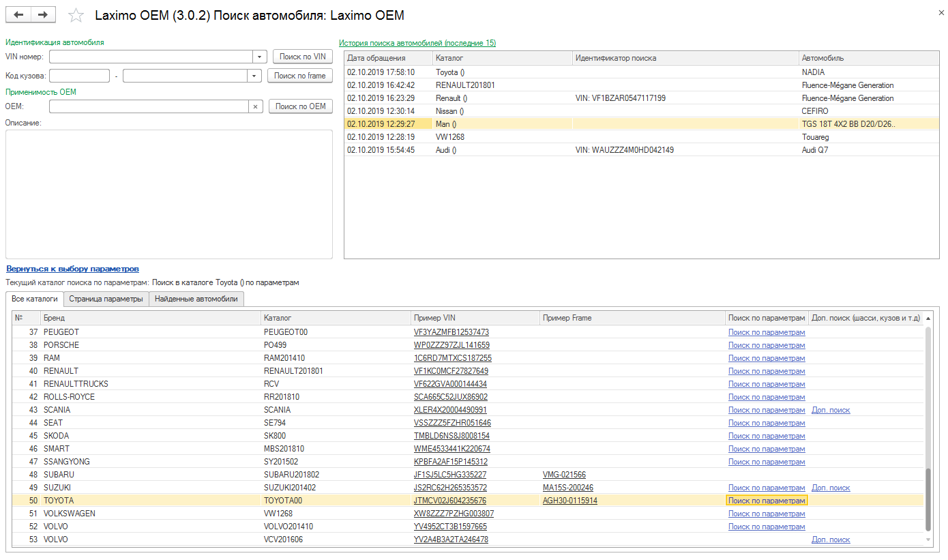Click the first Код кузова input field
Image resolution: width=948 pixels, height=560 pixels.
79,76
